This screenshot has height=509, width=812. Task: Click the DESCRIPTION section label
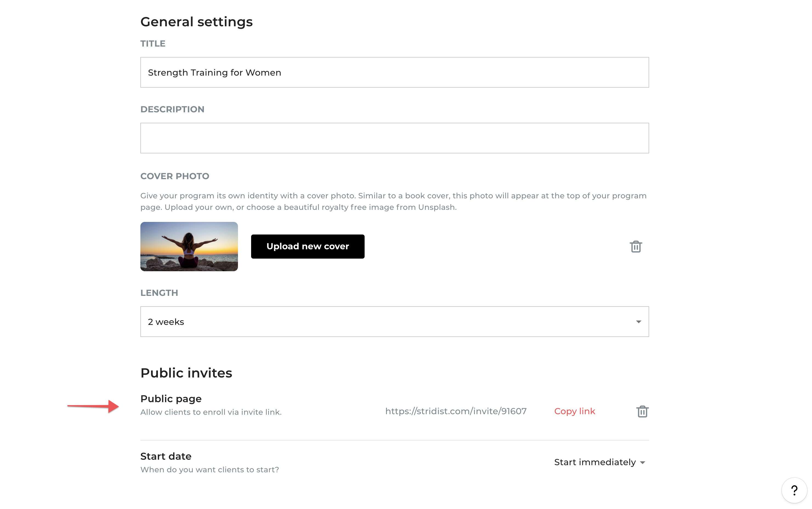pyautogui.click(x=172, y=109)
